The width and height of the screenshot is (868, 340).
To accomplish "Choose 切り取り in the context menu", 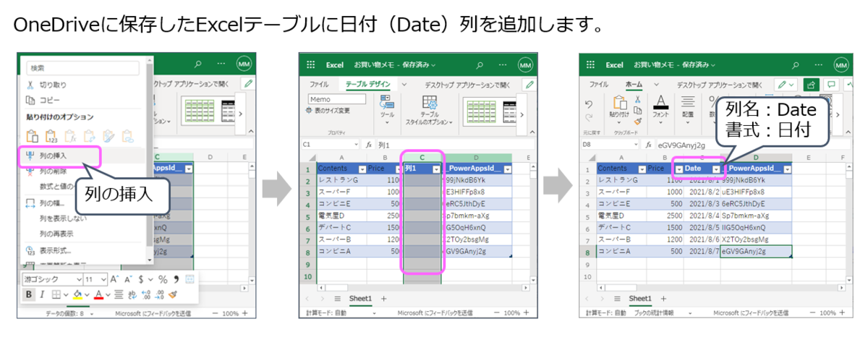I will 53,85.
